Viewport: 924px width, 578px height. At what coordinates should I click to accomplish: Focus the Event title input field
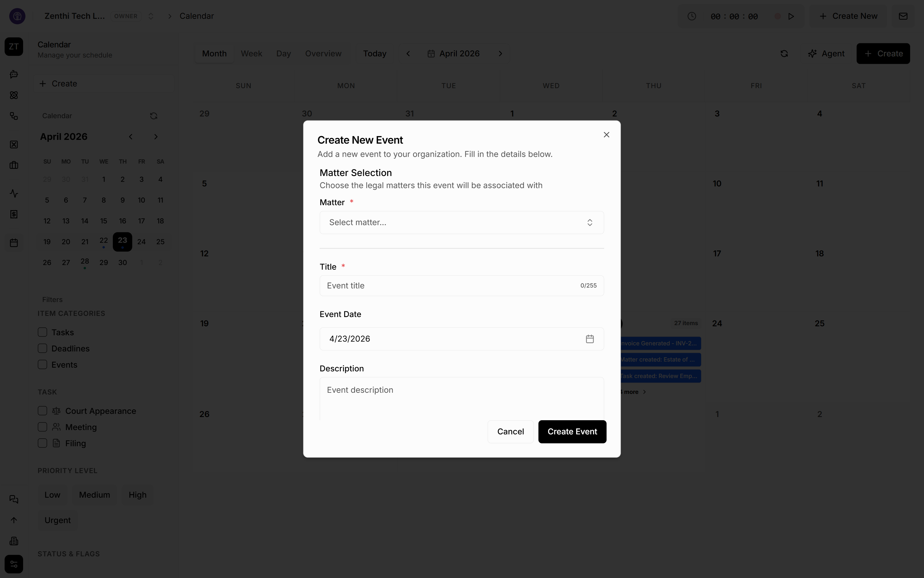click(x=462, y=286)
